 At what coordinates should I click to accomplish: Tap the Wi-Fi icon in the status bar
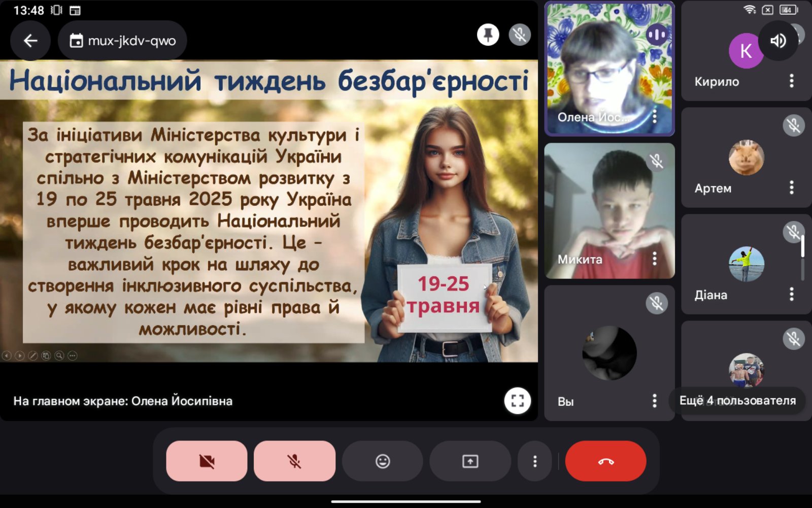(750, 10)
